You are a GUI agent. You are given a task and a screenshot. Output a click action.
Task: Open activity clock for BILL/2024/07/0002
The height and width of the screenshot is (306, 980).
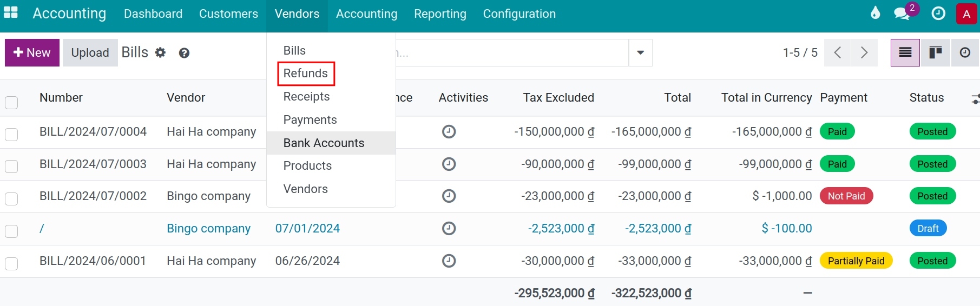(x=449, y=196)
